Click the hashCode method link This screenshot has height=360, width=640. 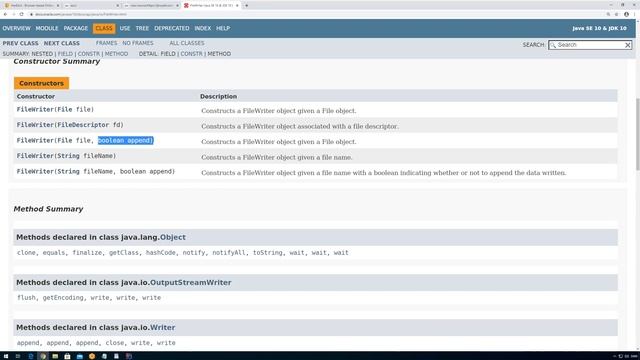coord(160,253)
